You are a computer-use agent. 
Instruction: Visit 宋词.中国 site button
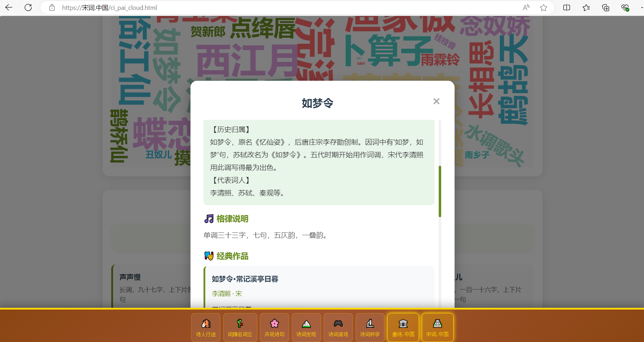click(437, 327)
